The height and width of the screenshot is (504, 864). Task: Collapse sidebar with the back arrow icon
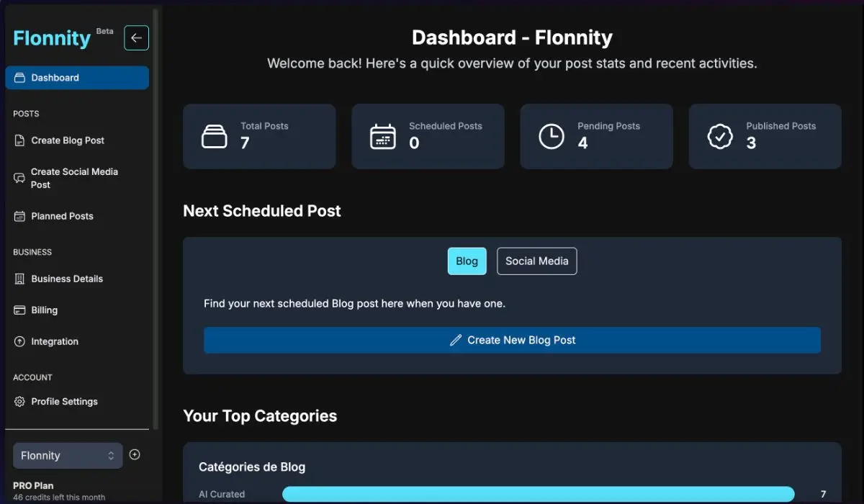point(136,38)
